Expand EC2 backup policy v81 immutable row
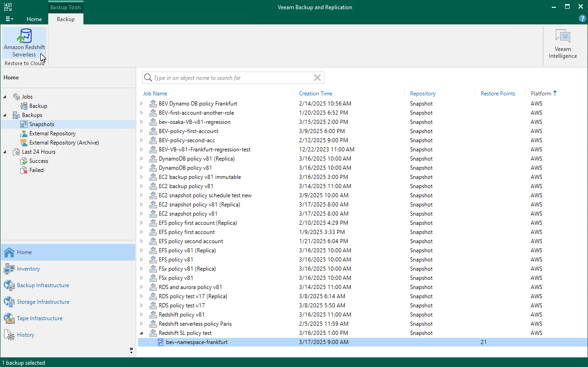The width and height of the screenshot is (588, 367). pyautogui.click(x=142, y=177)
